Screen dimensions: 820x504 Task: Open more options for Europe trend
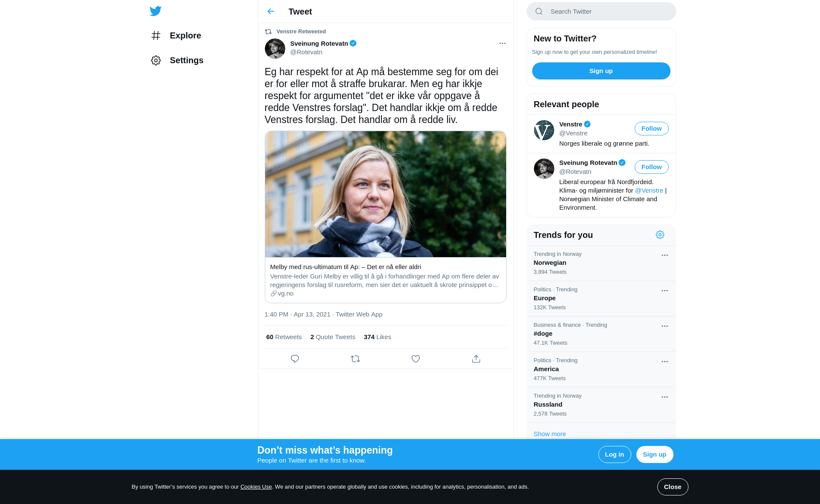pyautogui.click(x=665, y=291)
